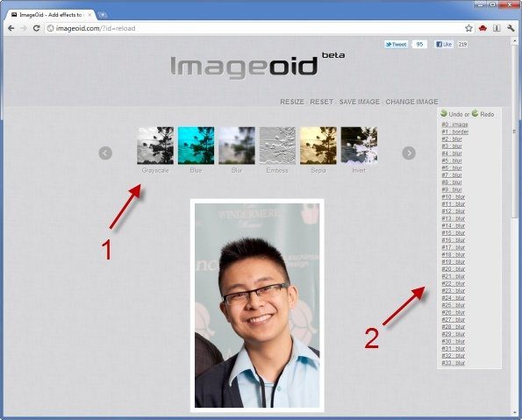The width and height of the screenshot is (522, 420).
Task: Click the red extension icon in toolbar
Action: [483, 28]
